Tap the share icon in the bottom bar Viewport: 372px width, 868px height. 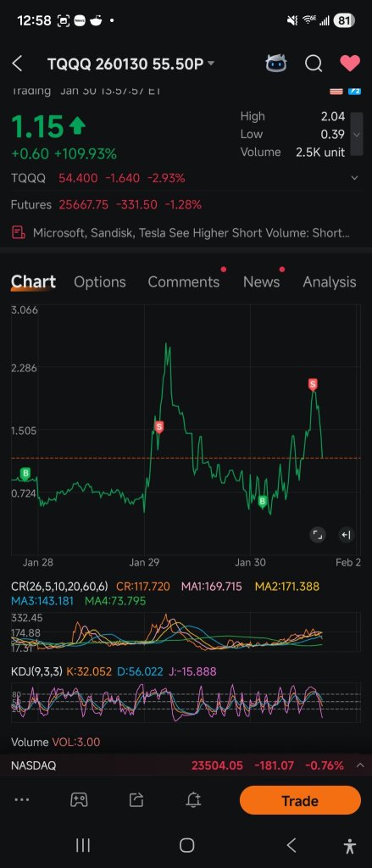pos(136,800)
